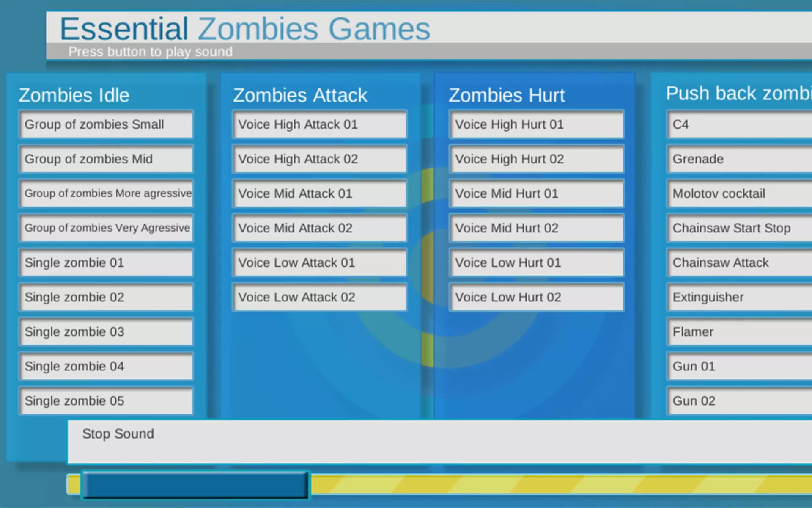Play Voice Mid Attack 02 sound
Image resolution: width=812 pixels, height=508 pixels.
319,228
